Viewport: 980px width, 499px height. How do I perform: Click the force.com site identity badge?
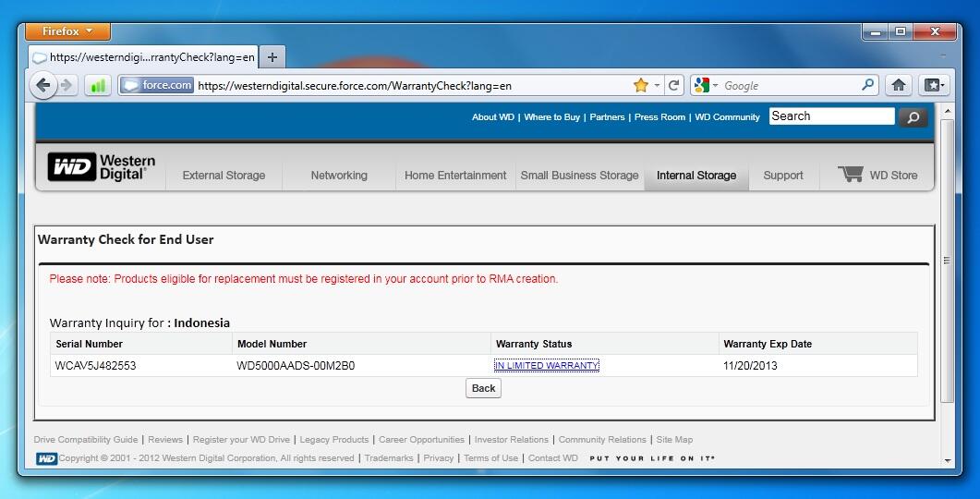point(157,85)
